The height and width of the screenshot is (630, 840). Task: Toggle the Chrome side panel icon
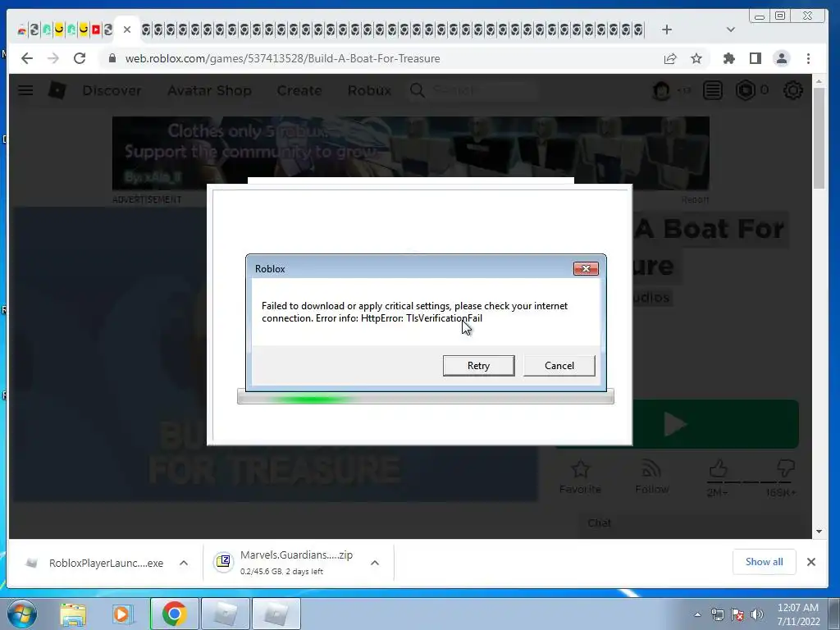click(x=756, y=58)
